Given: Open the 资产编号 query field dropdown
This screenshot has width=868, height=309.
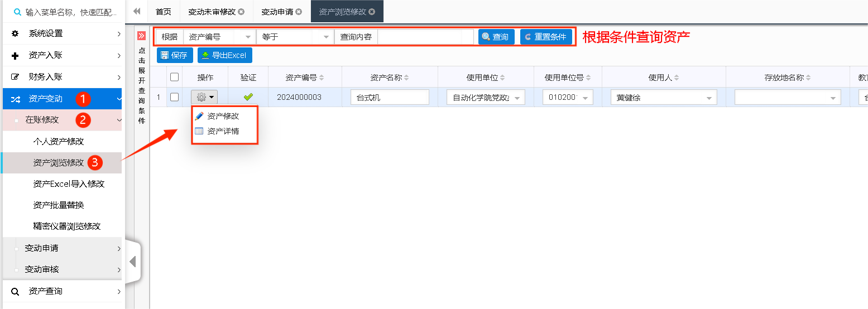Looking at the screenshot, I should tap(248, 37).
